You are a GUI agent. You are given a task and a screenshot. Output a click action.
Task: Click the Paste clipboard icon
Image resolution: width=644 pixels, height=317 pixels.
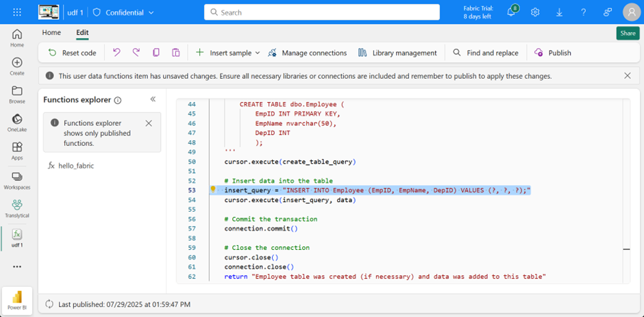[176, 53]
